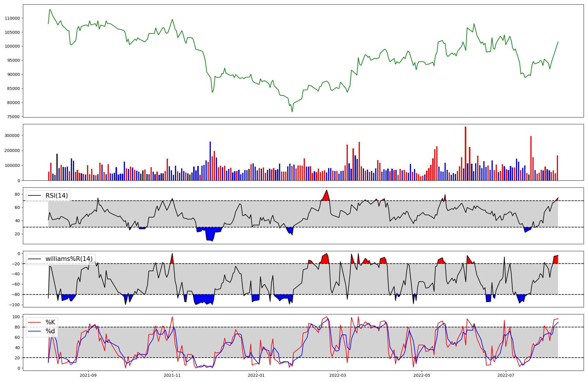Image resolution: width=588 pixels, height=382 pixels.
Task: Click the williams%R(14) legend label
Action: [69, 259]
